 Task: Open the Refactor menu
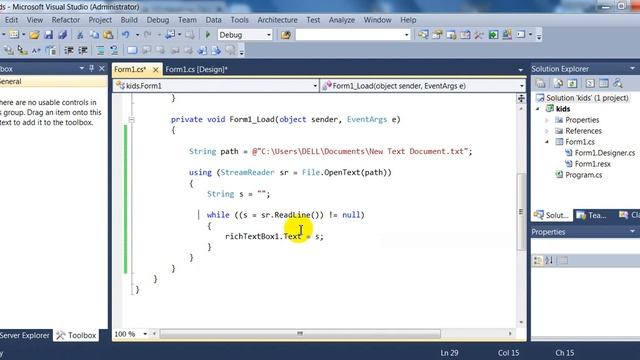[66, 20]
